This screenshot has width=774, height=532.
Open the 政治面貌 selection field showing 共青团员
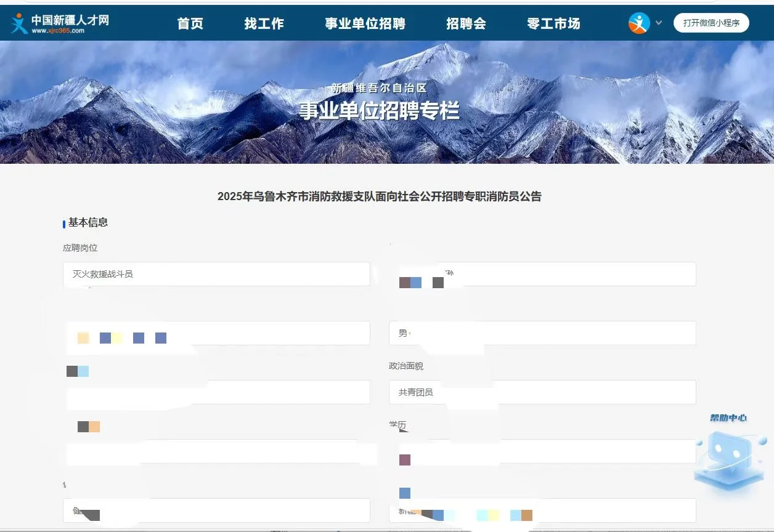541,392
